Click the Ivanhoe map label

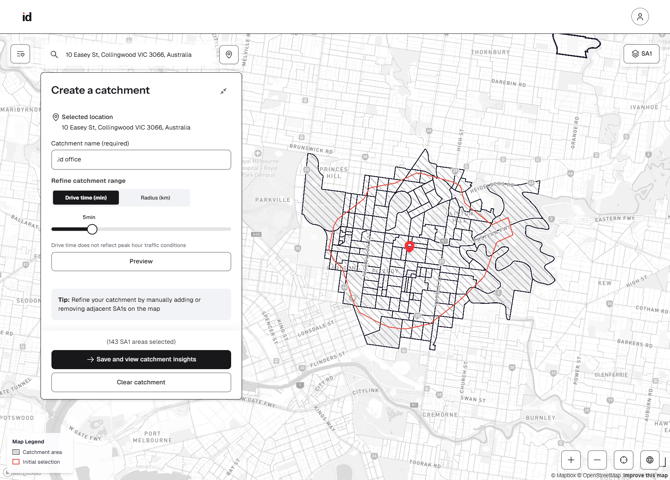click(644, 107)
